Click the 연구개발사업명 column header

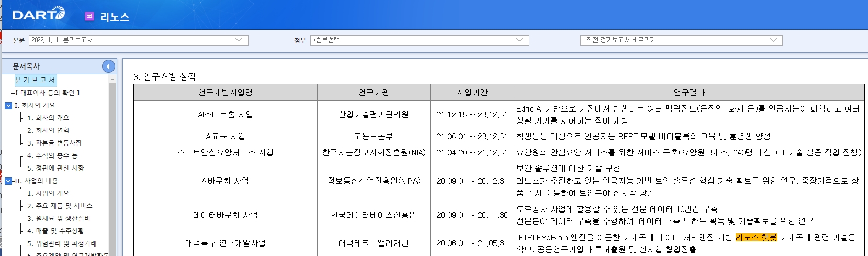pos(226,92)
